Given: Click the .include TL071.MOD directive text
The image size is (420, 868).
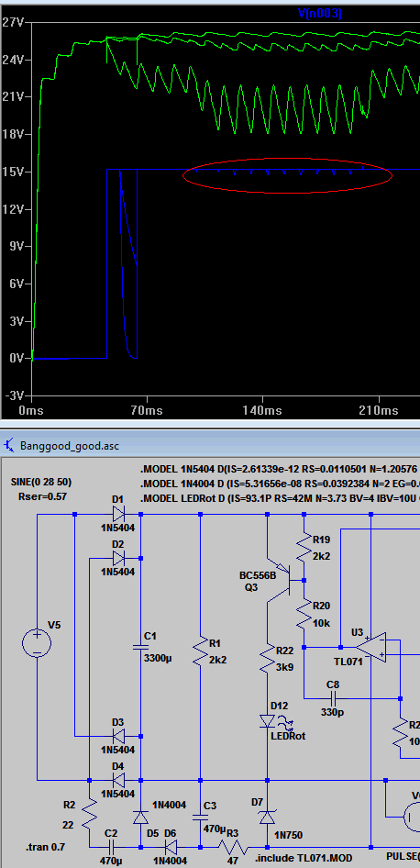Looking at the screenshot, I should pos(304,858).
